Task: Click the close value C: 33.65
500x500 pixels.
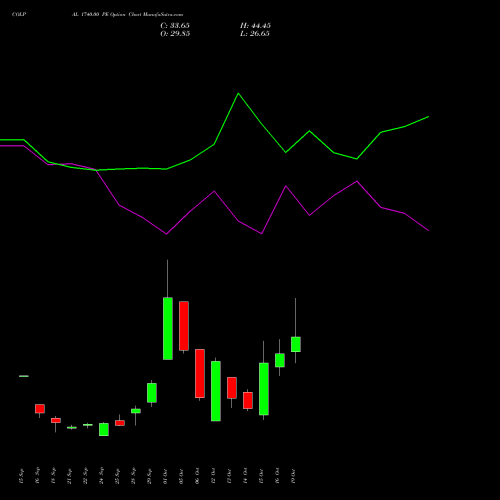Action: tap(175, 26)
